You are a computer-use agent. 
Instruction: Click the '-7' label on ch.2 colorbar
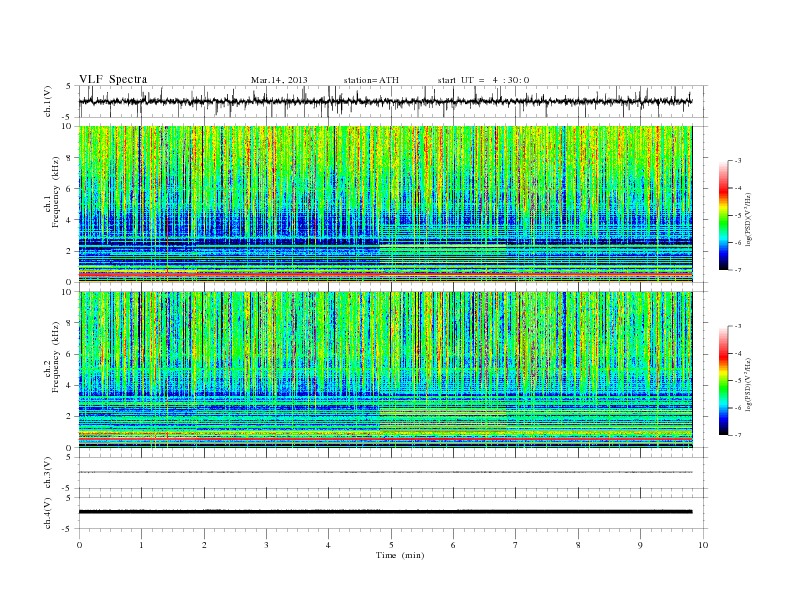738,435
